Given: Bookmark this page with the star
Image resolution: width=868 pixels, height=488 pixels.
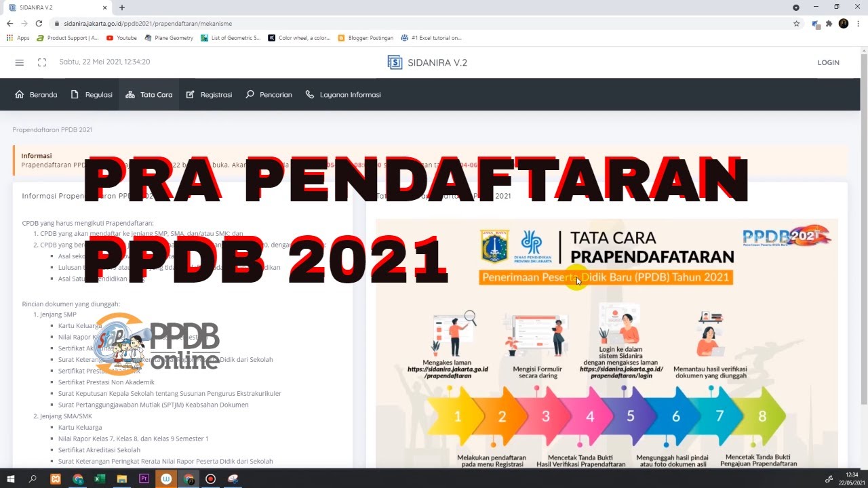Looking at the screenshot, I should (x=796, y=23).
